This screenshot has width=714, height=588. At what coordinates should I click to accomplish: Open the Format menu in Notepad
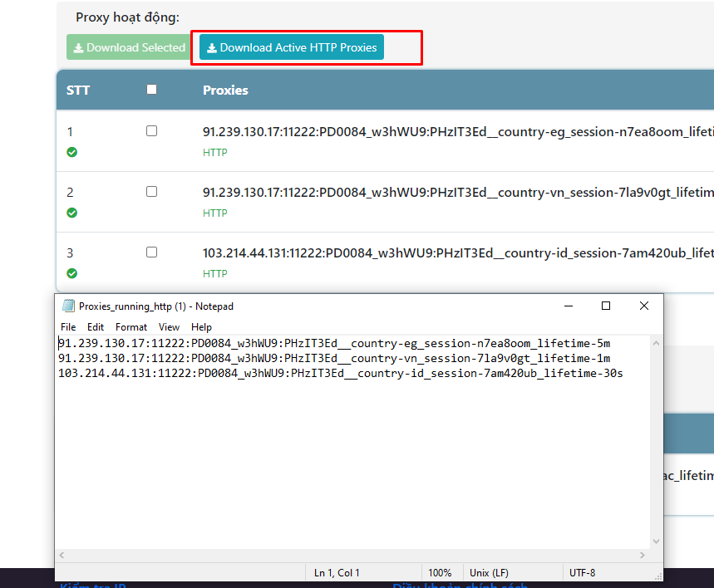tap(131, 327)
